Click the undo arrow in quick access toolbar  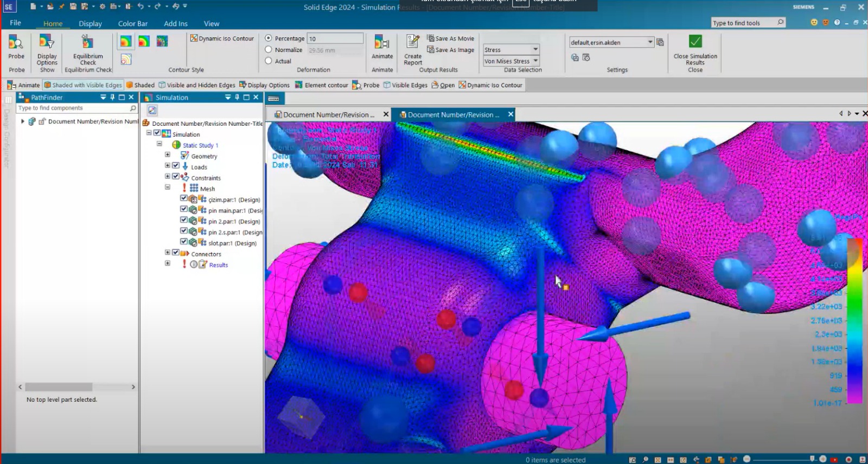point(141,7)
